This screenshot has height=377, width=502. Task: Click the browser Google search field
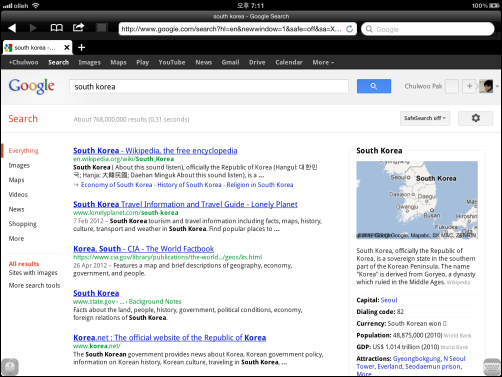[428, 29]
